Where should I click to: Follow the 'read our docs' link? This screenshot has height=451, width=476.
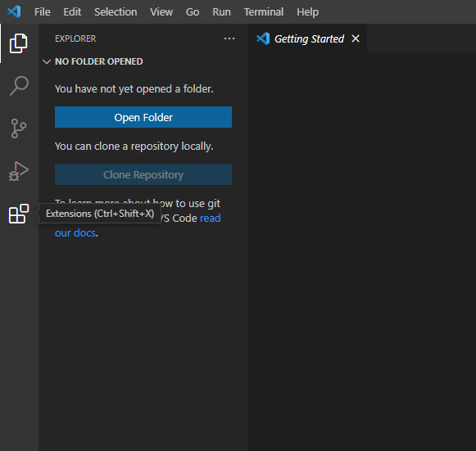point(210,218)
